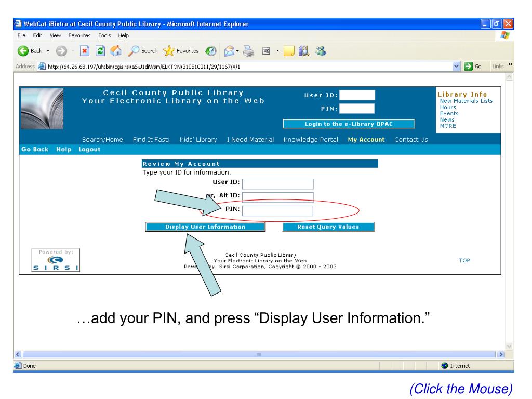Open the Favorites star toolbar button
Viewport: 532px width, 399px height.
click(181, 51)
